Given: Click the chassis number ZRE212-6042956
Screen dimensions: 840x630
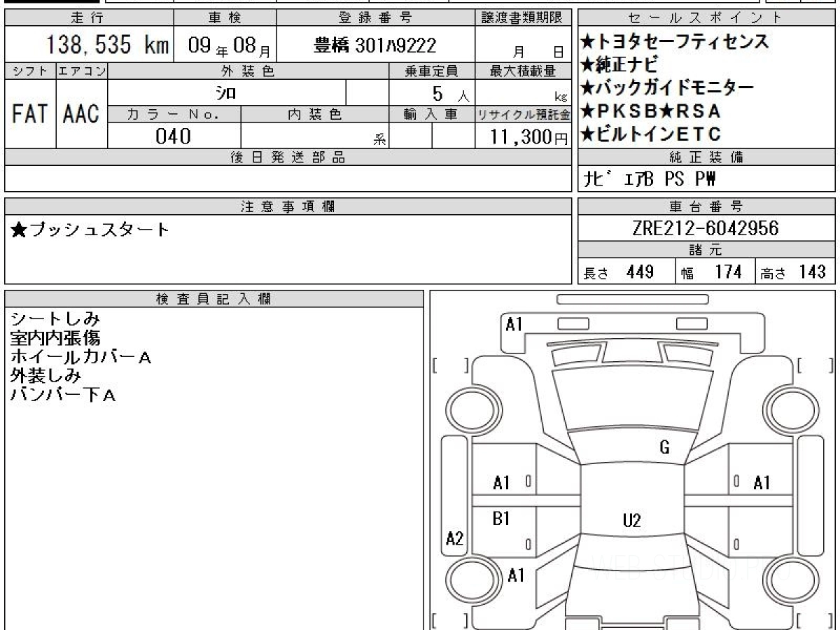Looking at the screenshot, I should 706,228.
